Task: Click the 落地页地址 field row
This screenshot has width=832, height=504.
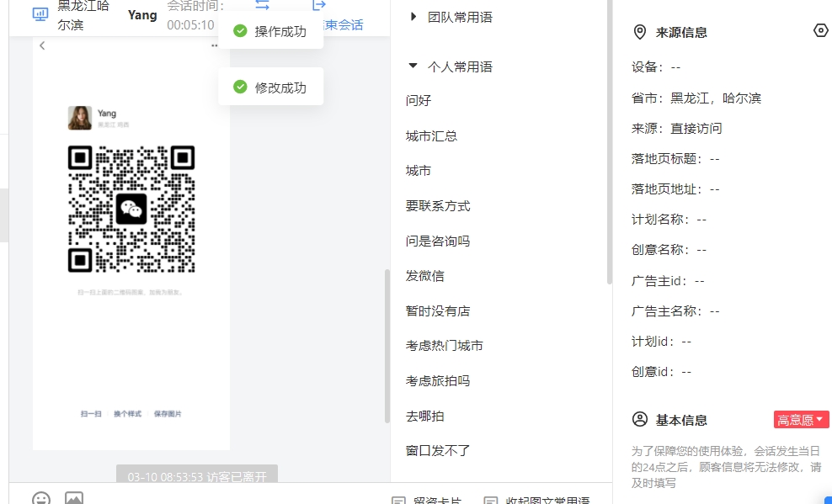Action: [x=675, y=189]
